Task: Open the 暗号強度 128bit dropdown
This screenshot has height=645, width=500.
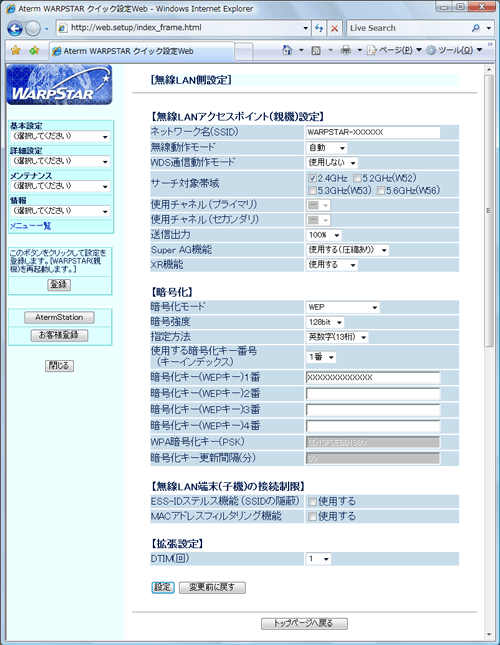Action: click(x=325, y=322)
